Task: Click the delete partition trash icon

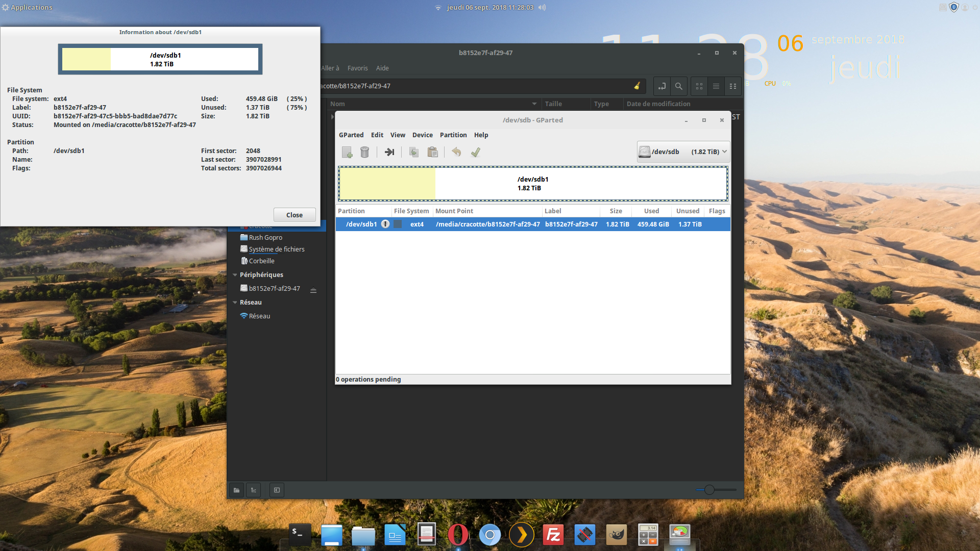Action: coord(364,152)
